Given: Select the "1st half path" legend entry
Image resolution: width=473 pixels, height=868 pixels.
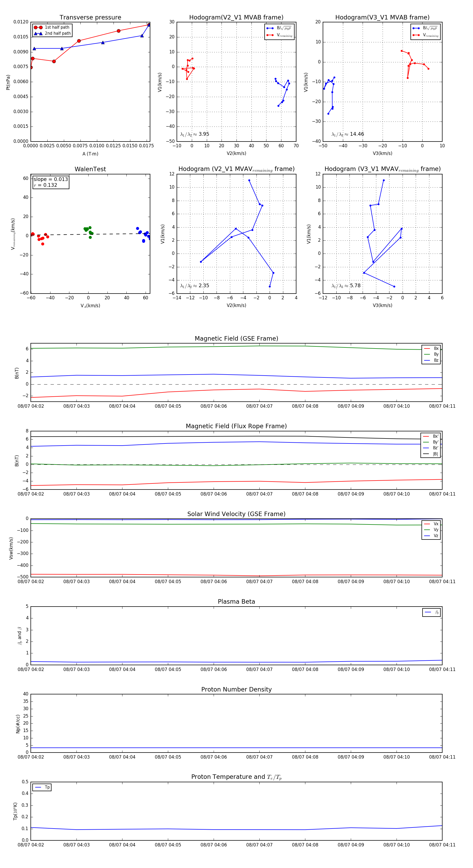Looking at the screenshot, I should click(x=52, y=27).
